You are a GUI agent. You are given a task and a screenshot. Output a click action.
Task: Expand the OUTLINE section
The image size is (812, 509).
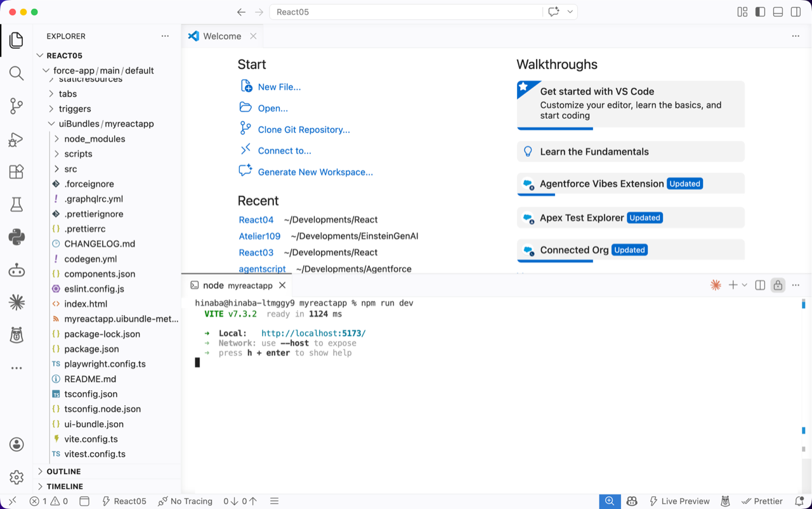[x=63, y=472]
